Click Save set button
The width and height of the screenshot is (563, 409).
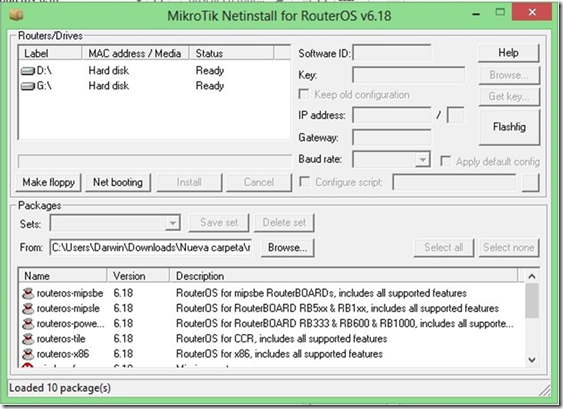[x=219, y=223]
